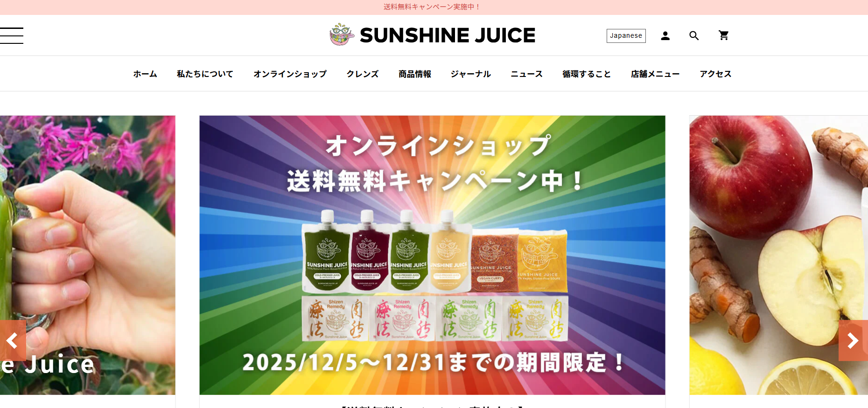Open the search magnifier icon
This screenshot has height=408, width=868.
point(694,36)
